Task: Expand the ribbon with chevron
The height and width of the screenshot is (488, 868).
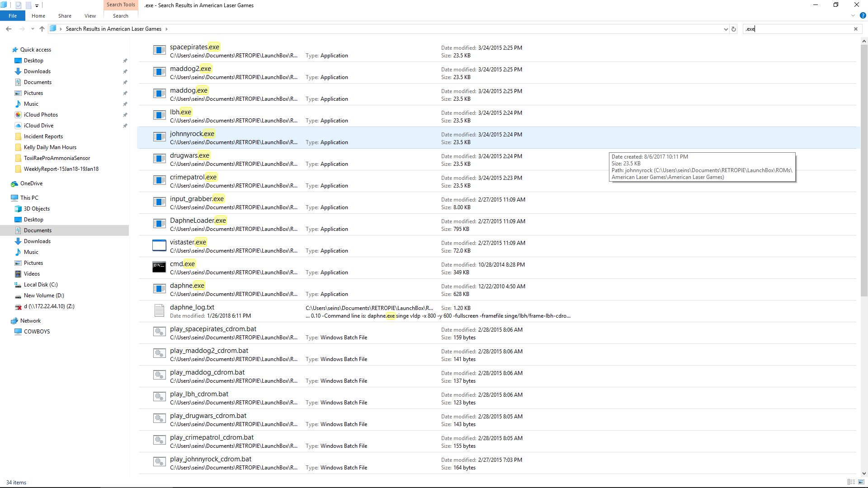Action: 853,16
